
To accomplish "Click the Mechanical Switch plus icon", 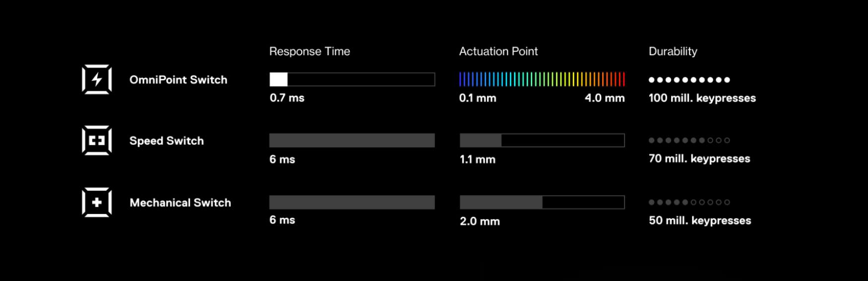I will pyautogui.click(x=97, y=202).
